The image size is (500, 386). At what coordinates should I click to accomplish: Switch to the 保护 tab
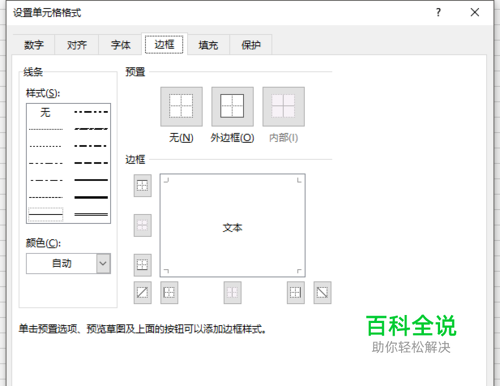pos(251,45)
